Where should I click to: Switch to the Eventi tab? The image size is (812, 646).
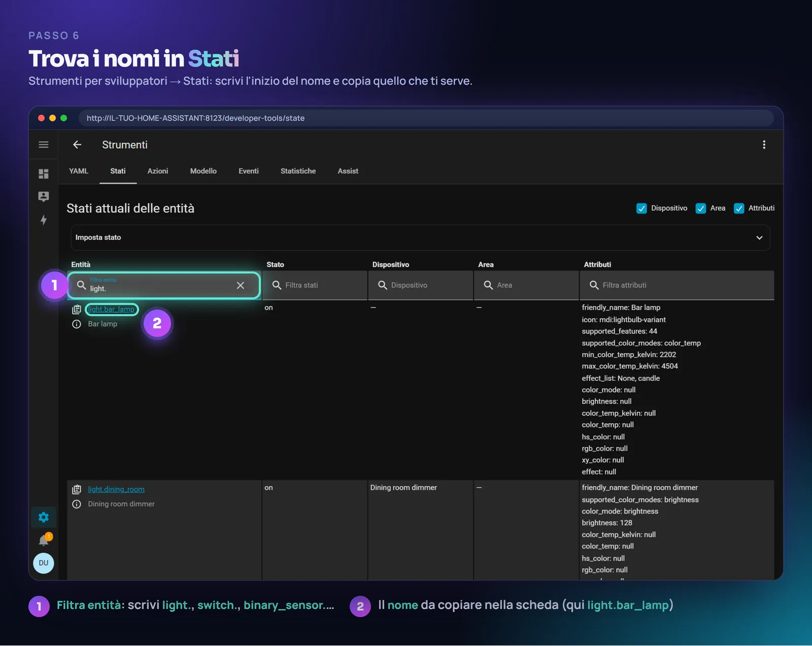(x=249, y=171)
